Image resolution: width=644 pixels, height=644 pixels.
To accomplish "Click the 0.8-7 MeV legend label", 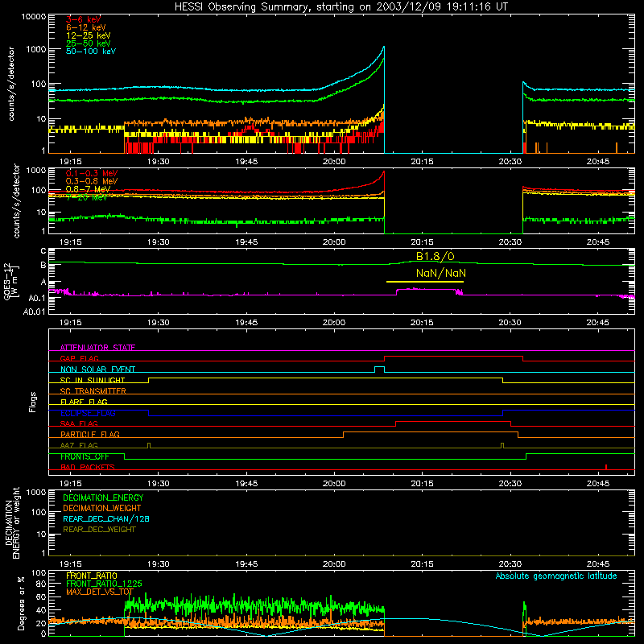I will pos(88,189).
